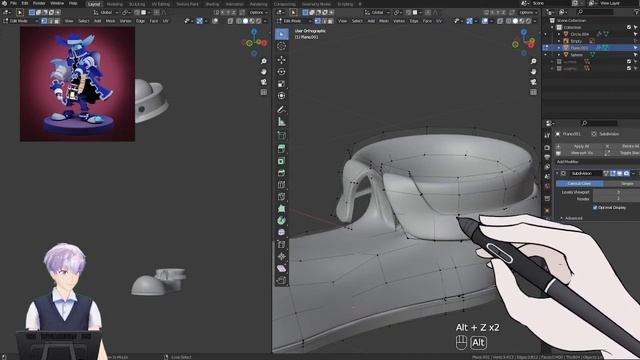Screen dimensions: 640x360
Task: Select the Spin tool
Action: pyautogui.click(x=281, y=220)
